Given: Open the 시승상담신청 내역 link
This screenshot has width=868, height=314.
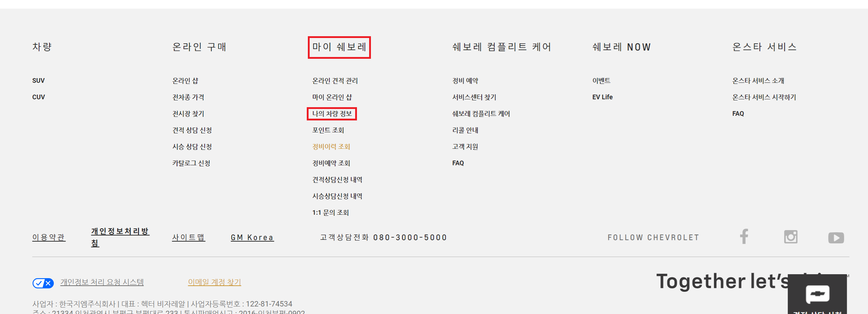Looking at the screenshot, I should 337,196.
